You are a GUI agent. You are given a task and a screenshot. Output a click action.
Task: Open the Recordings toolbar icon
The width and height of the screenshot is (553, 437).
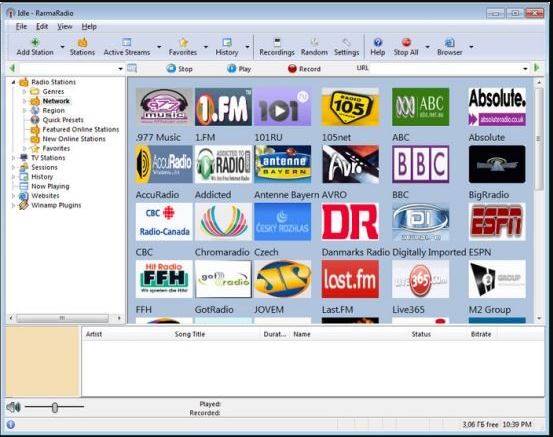coord(278,42)
